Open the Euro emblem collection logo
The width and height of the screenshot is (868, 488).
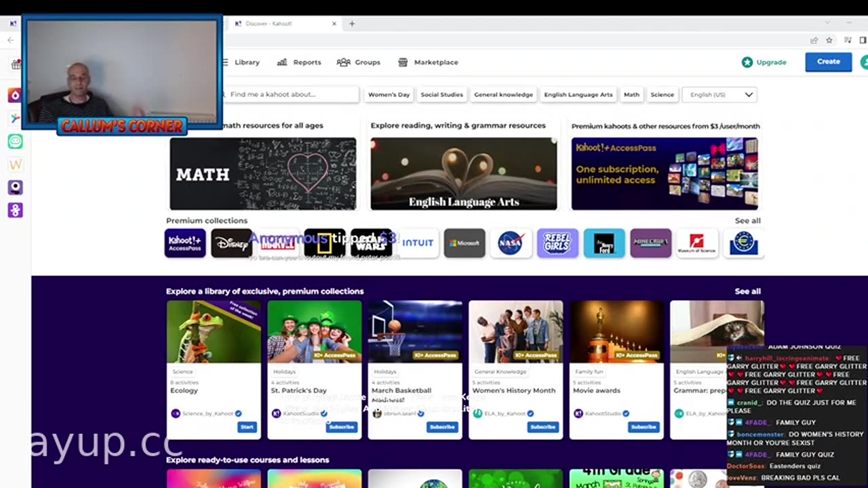click(x=743, y=243)
